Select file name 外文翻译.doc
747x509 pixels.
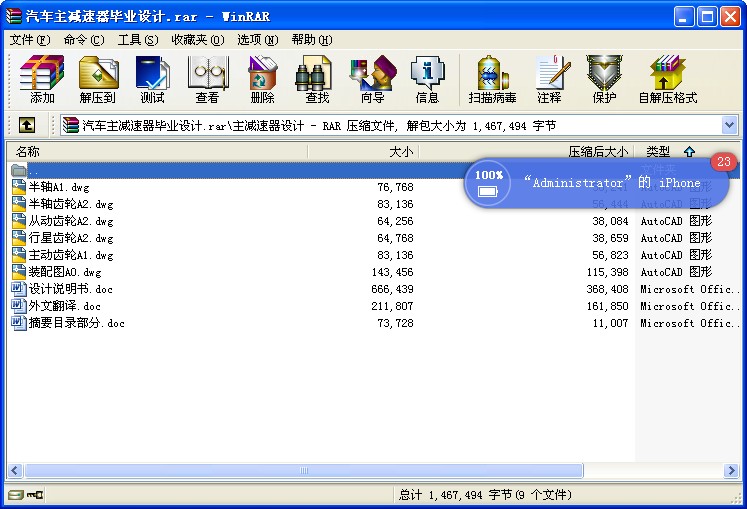point(65,306)
